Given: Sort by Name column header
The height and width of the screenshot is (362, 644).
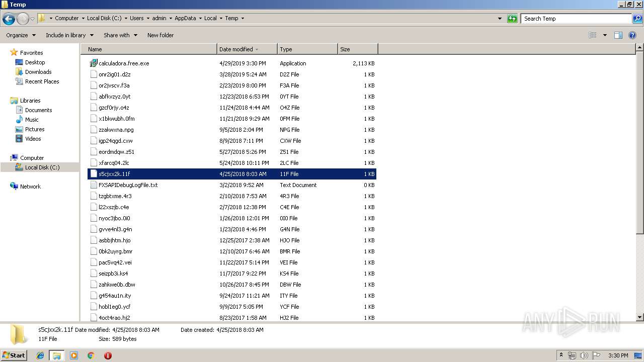Looking at the screenshot, I should point(149,49).
